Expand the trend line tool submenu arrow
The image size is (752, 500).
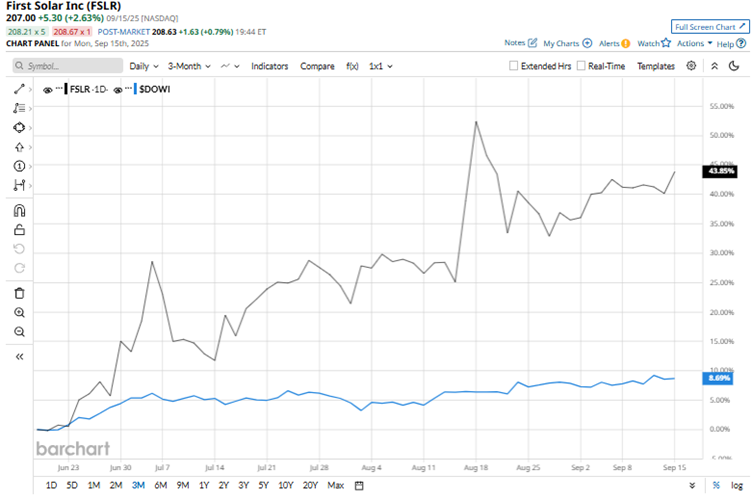click(x=30, y=89)
